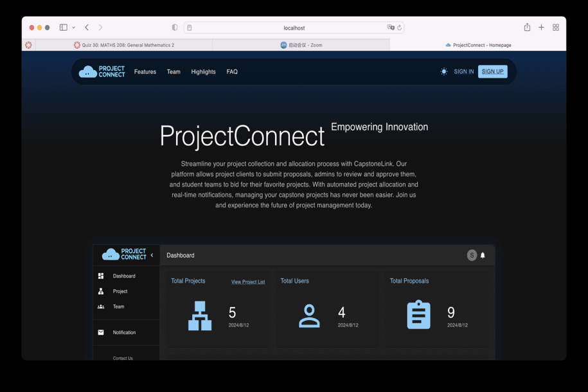Screen dimensions: 588x392
Task: Collapse the sidebar with the chevron arrow
Action: (x=152, y=255)
